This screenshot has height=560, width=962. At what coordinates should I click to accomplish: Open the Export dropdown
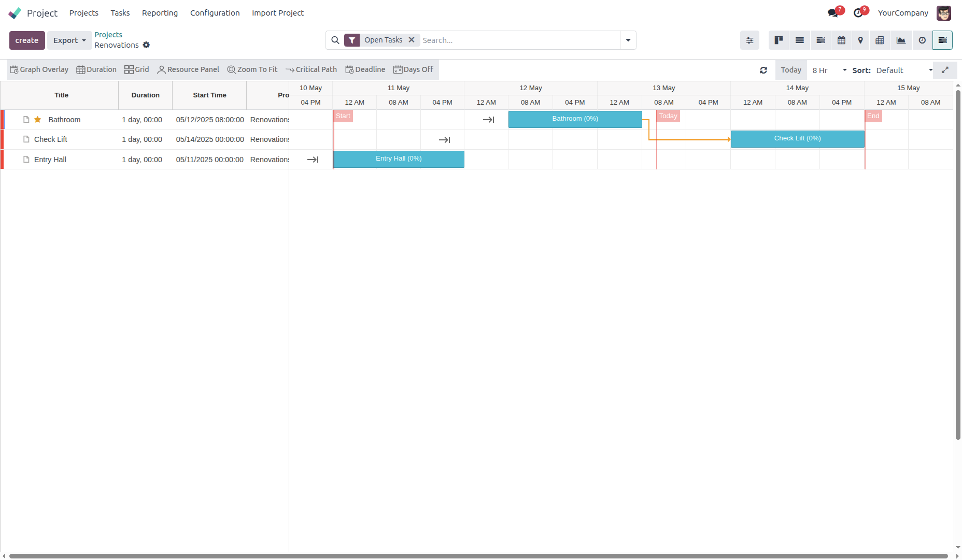point(69,40)
